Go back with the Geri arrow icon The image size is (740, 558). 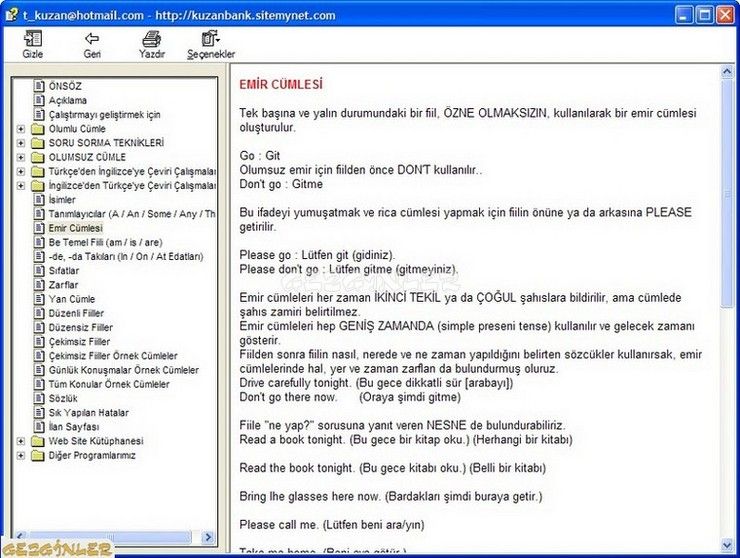coord(92,39)
